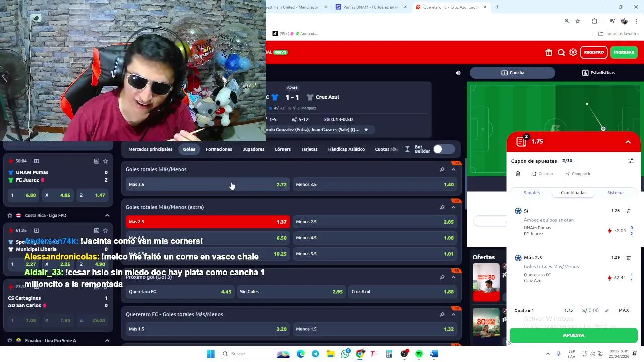
Task: Open live stream icon for UNAM Pumas match
Action: click(x=36, y=161)
